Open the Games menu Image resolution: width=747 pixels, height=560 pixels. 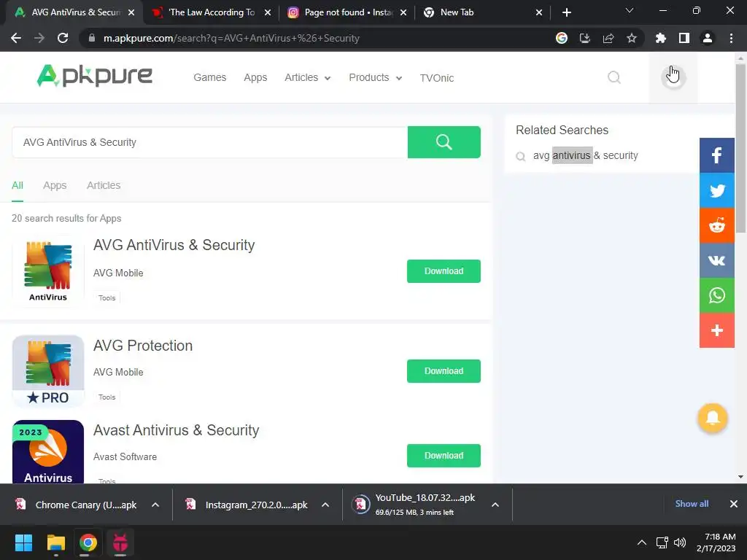pyautogui.click(x=209, y=77)
